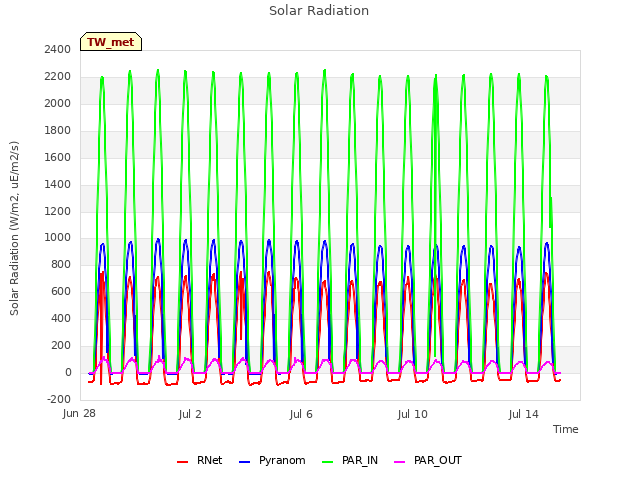
Task: Click the Time x-axis title
Action: pyautogui.click(x=566, y=429)
